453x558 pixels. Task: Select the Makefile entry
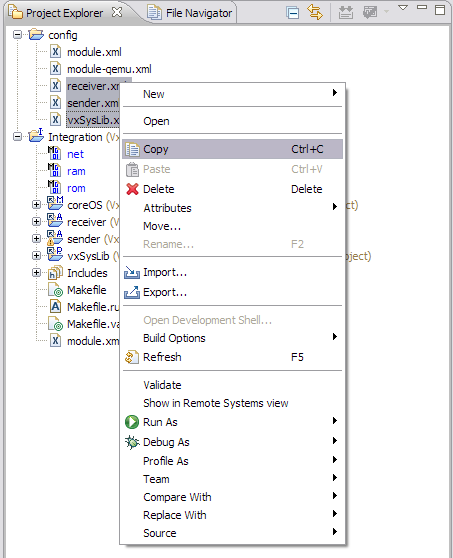(86, 290)
